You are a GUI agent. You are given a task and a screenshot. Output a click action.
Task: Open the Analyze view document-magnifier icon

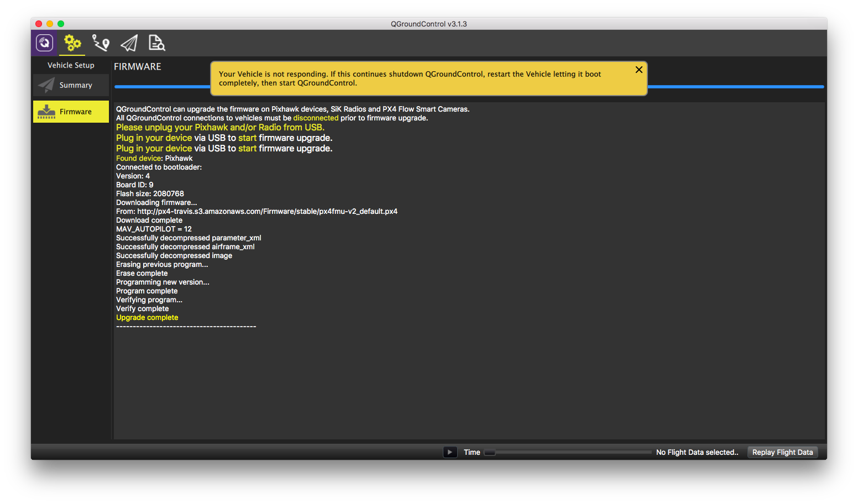tap(157, 43)
